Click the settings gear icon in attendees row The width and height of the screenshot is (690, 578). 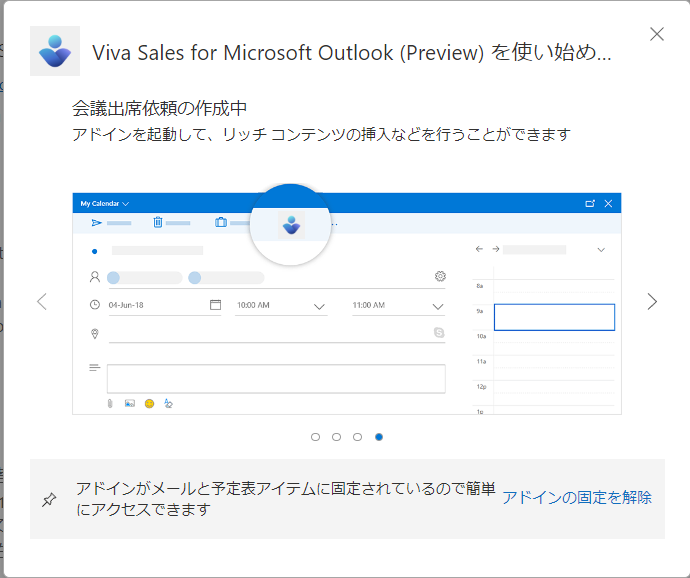[x=440, y=276]
